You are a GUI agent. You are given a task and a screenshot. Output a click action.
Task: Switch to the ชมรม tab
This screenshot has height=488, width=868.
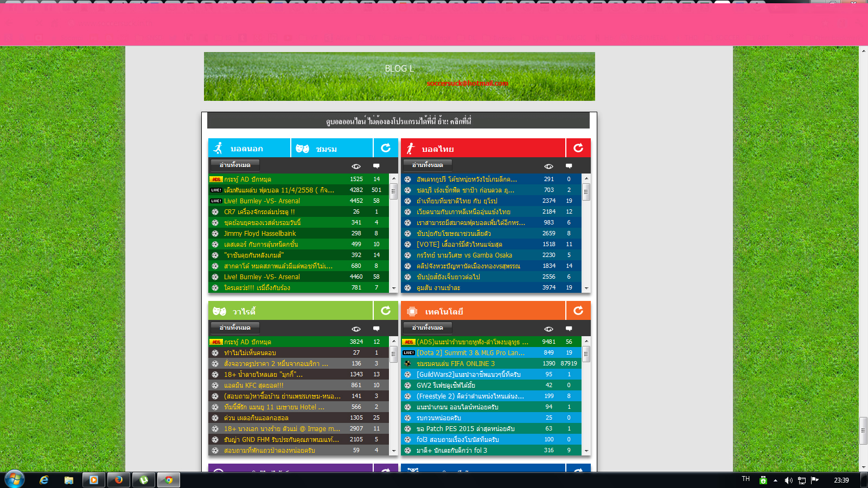tap(332, 148)
